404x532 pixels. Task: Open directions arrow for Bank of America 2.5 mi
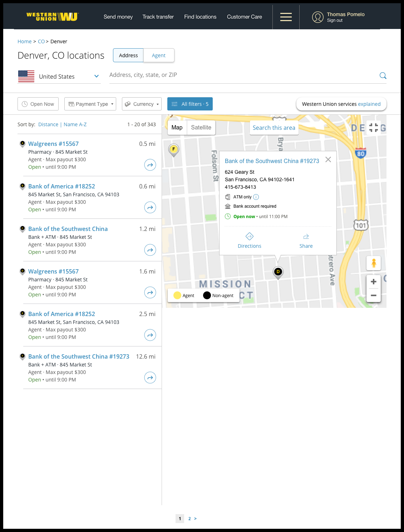point(150,335)
